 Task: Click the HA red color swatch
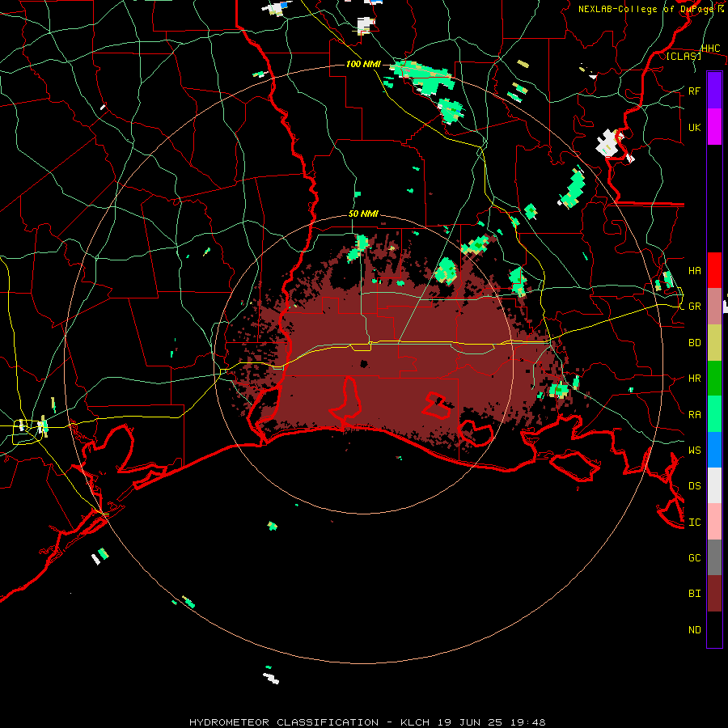point(714,270)
